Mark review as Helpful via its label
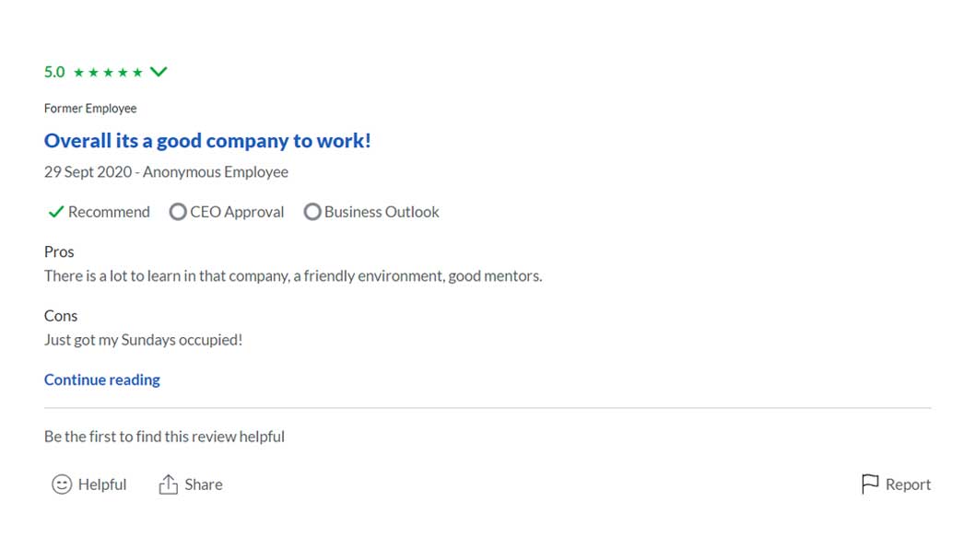 click(102, 484)
